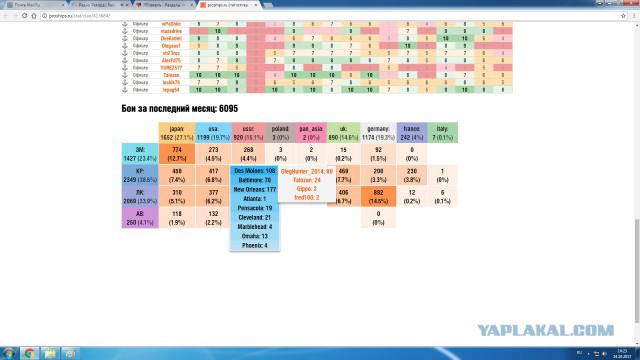Open player YURE2517 profile link
Viewport: 640px width, 360px height.
(171, 68)
